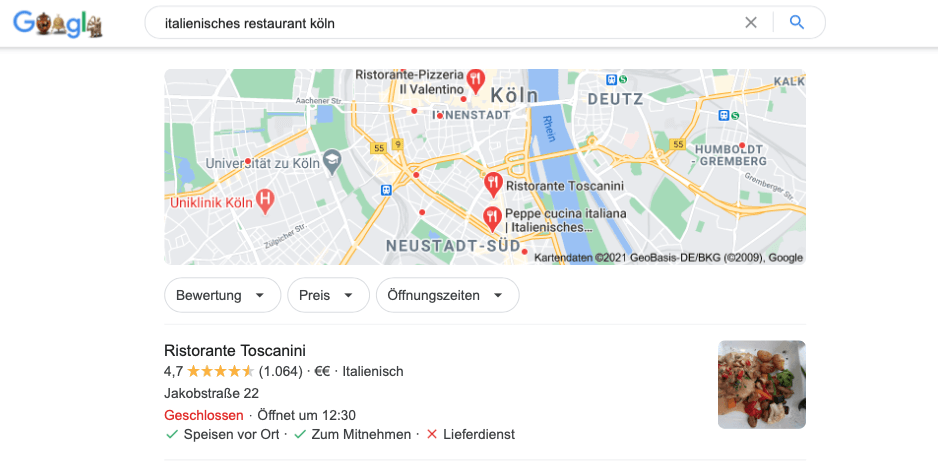The image size is (938, 467).
Task: Open the Preis filter dropdown
Action: pos(328,295)
